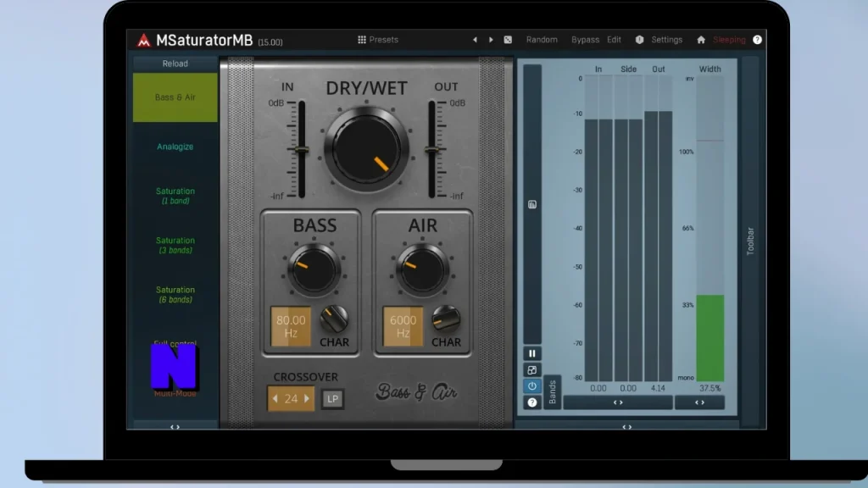
Task: Open meter help question mark icon
Action: (x=532, y=402)
